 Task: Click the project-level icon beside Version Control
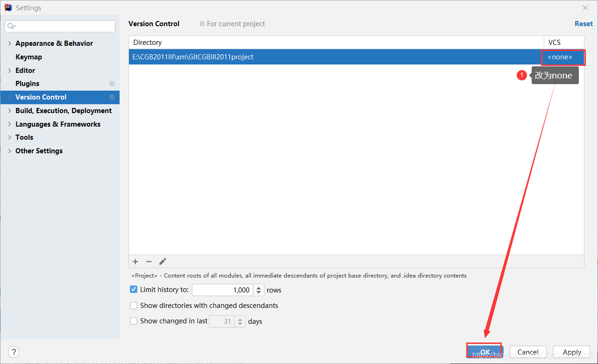tap(112, 97)
